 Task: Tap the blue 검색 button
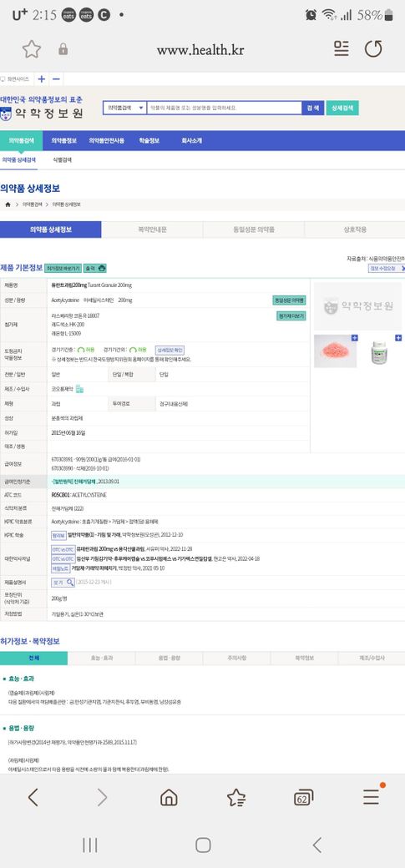click(312, 108)
